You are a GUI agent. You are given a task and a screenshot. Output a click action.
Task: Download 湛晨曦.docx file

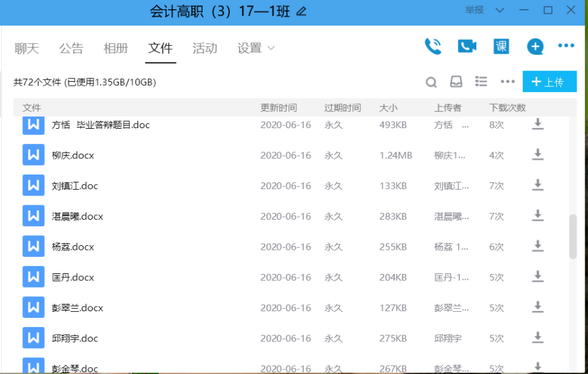(x=538, y=215)
